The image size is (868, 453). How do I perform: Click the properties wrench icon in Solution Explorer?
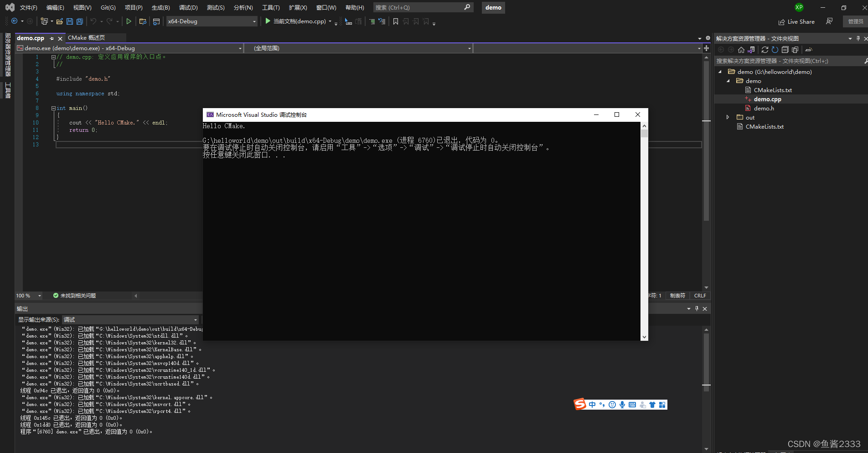pos(809,50)
